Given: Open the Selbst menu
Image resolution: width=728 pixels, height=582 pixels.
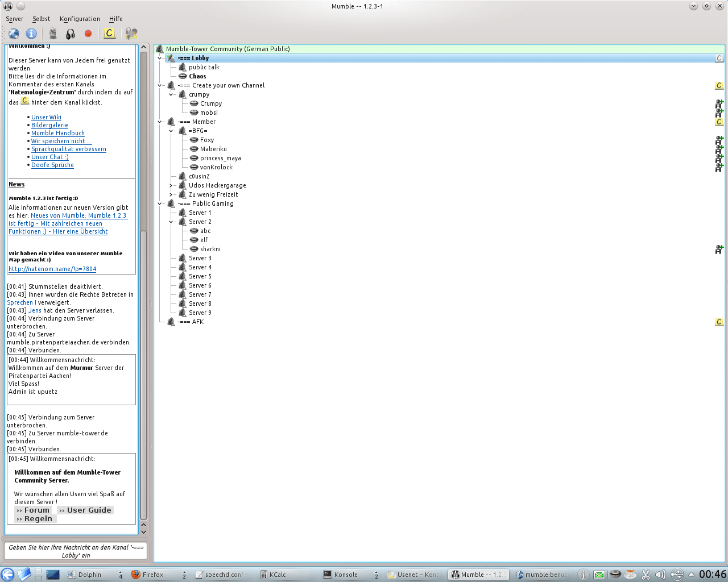Looking at the screenshot, I should (41, 19).
